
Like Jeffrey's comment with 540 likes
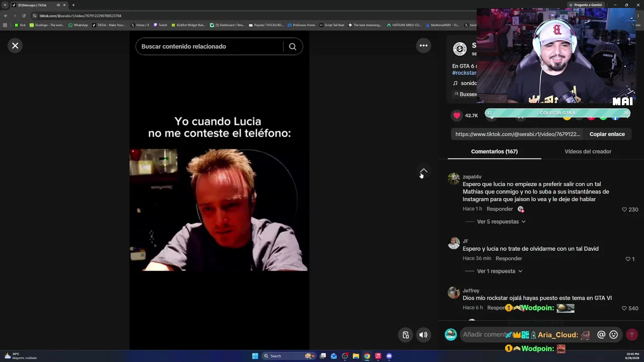[624, 308]
